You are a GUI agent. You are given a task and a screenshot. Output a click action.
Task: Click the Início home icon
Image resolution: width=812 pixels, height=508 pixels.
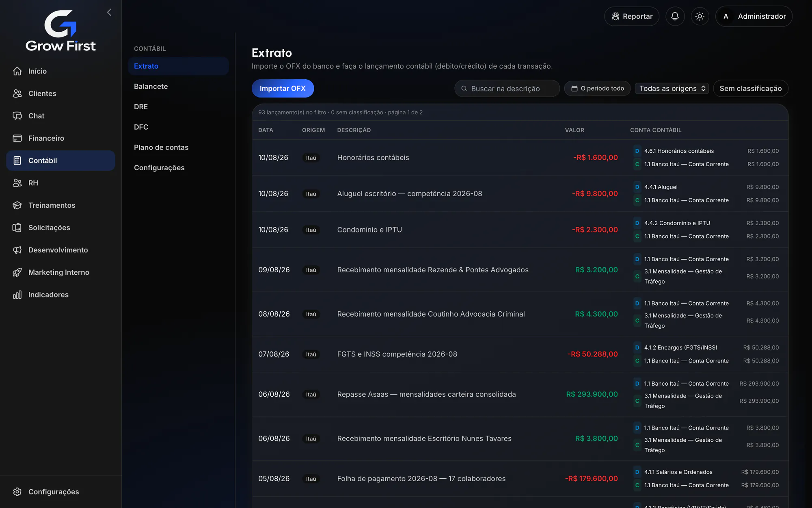tap(17, 71)
